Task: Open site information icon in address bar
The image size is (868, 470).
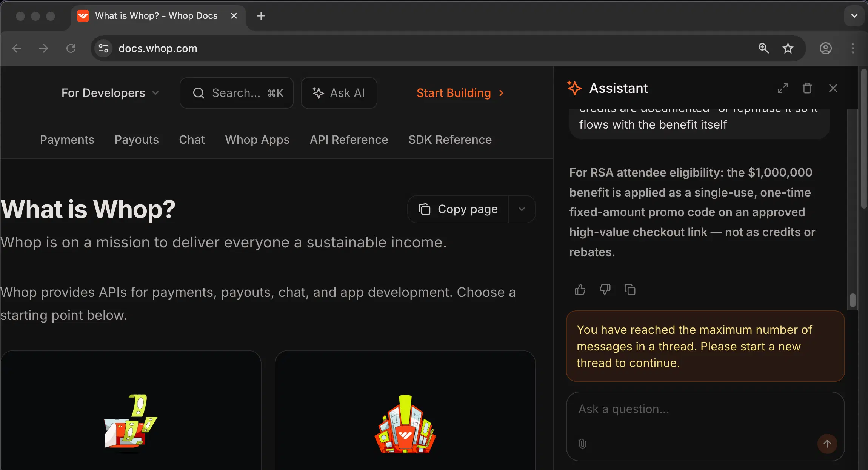Action: coord(103,48)
